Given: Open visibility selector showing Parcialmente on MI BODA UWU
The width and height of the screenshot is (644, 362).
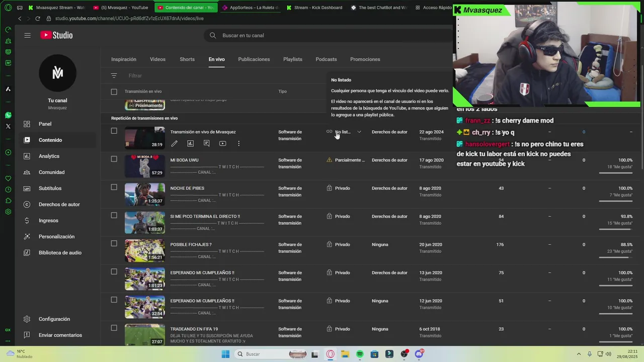Looking at the screenshot, I should (x=346, y=160).
